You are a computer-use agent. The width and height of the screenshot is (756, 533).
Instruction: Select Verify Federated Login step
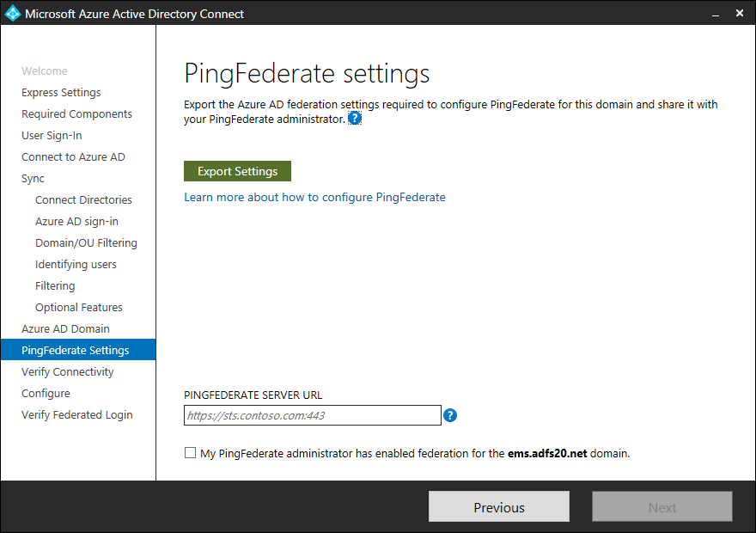pyautogui.click(x=76, y=414)
